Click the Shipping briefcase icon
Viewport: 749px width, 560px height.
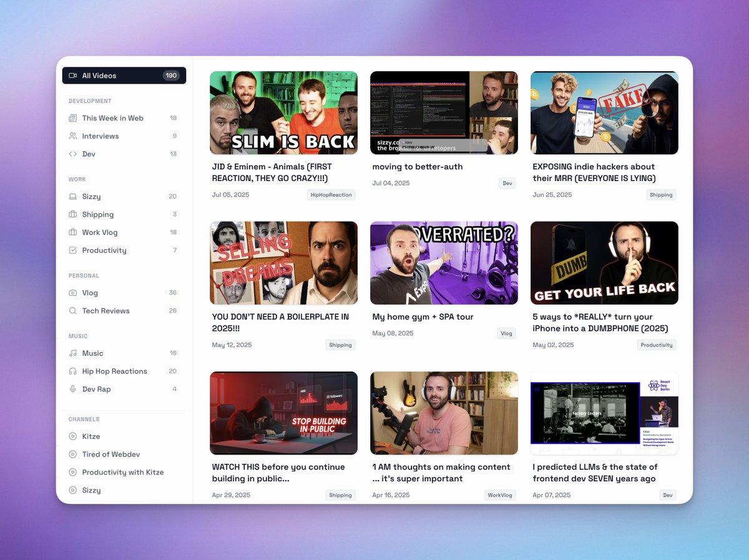pos(73,214)
